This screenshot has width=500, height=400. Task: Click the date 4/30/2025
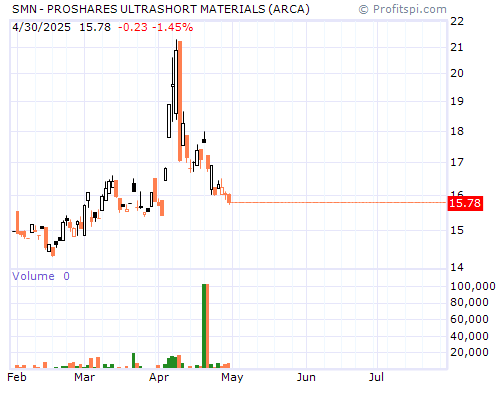click(41, 27)
